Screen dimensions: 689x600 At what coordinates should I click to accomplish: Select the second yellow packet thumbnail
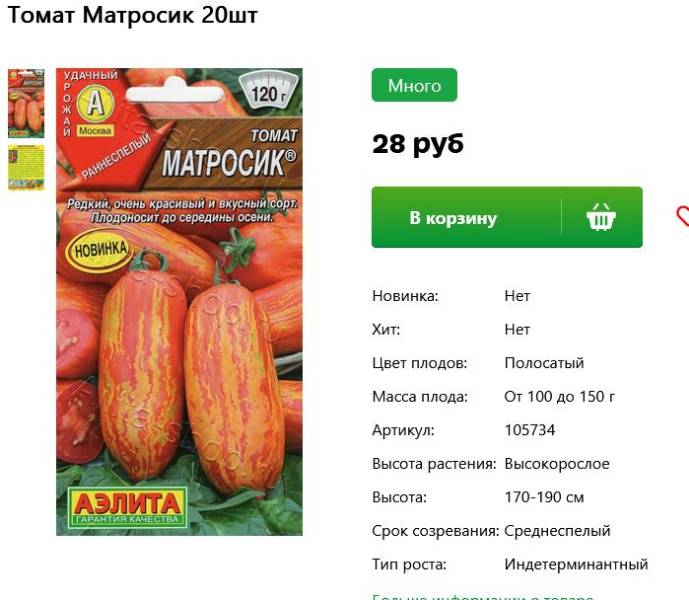(26, 167)
